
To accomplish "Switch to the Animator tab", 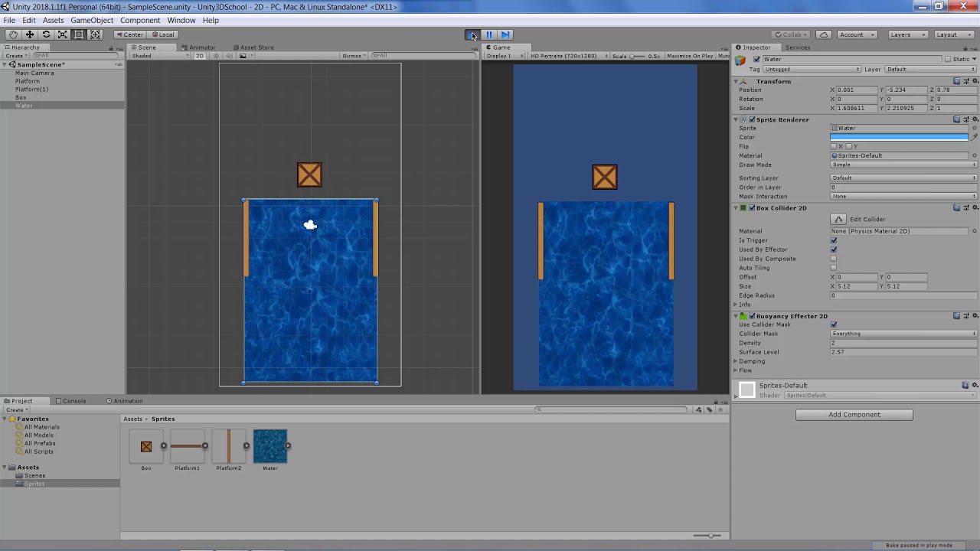I will 198,47.
